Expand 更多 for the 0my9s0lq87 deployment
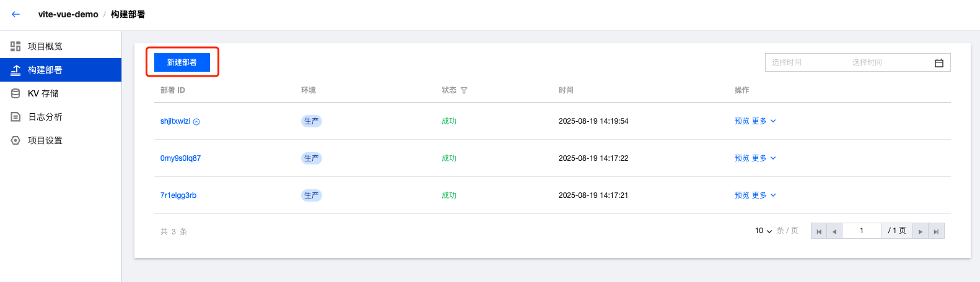 click(763, 158)
